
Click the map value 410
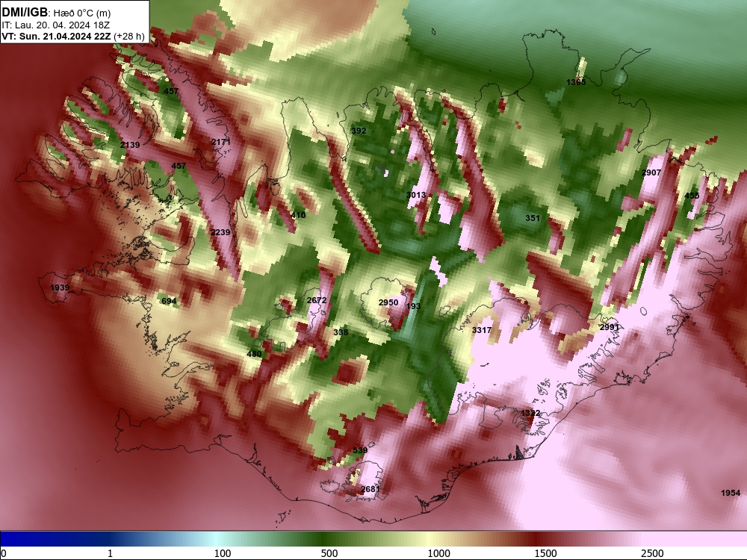click(298, 215)
